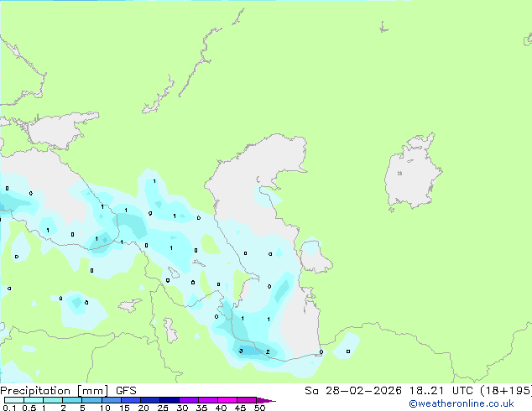Click the 35–40 mm magenta swatch
Screen dimensions: 532x411
point(208,400)
